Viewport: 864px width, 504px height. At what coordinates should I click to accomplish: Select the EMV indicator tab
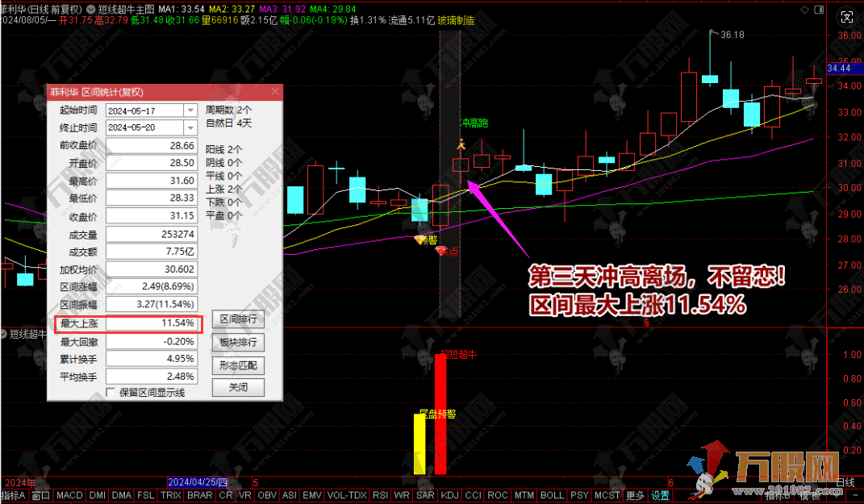312,495
